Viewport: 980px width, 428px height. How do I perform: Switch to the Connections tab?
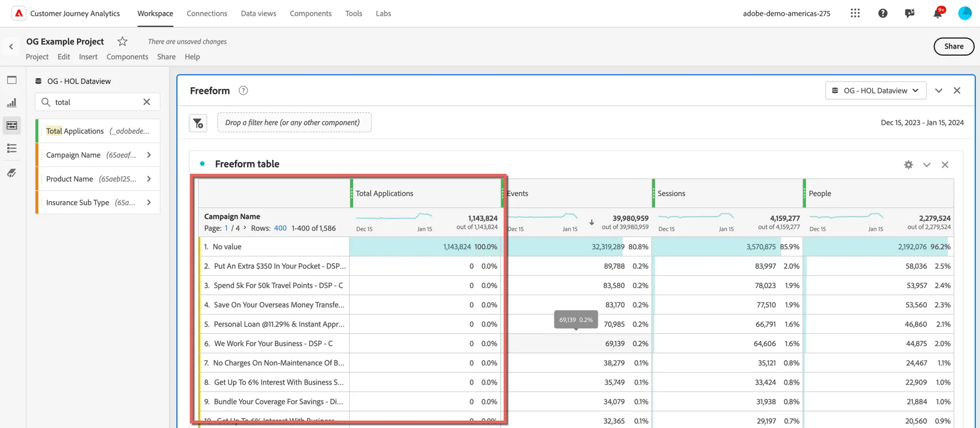click(207, 13)
